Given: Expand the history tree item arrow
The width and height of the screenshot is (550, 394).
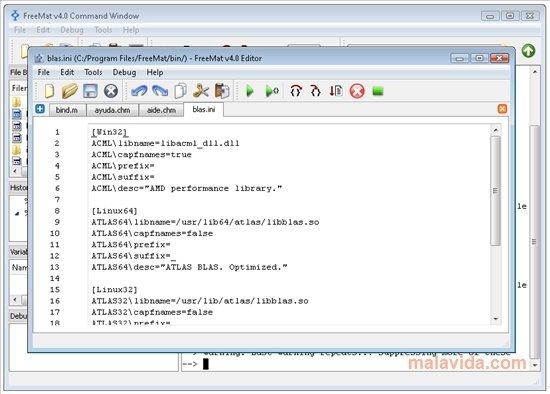Looking at the screenshot, I should tap(17, 213).
